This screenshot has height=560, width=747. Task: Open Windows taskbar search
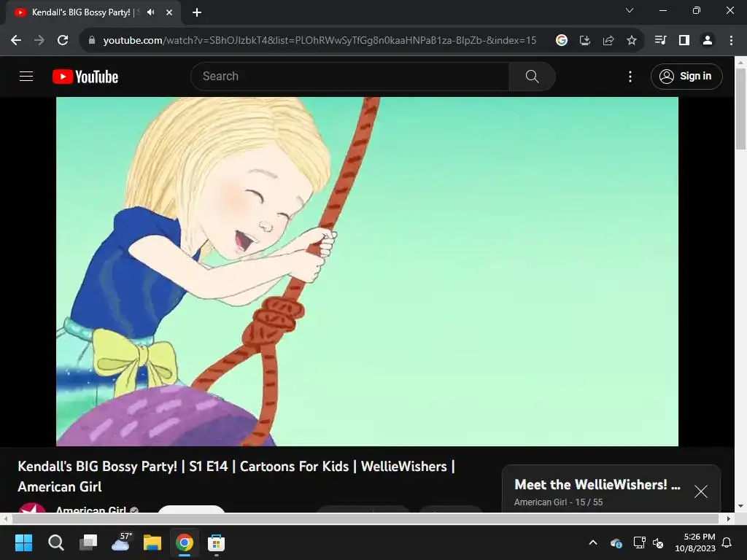point(55,542)
